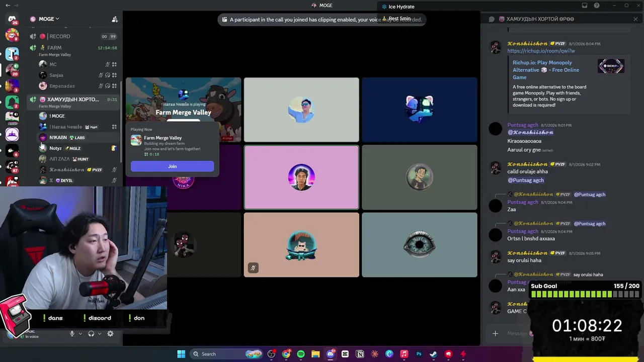Open blue T server with 2 notifications
The width and height of the screenshot is (644, 362).
point(12,53)
